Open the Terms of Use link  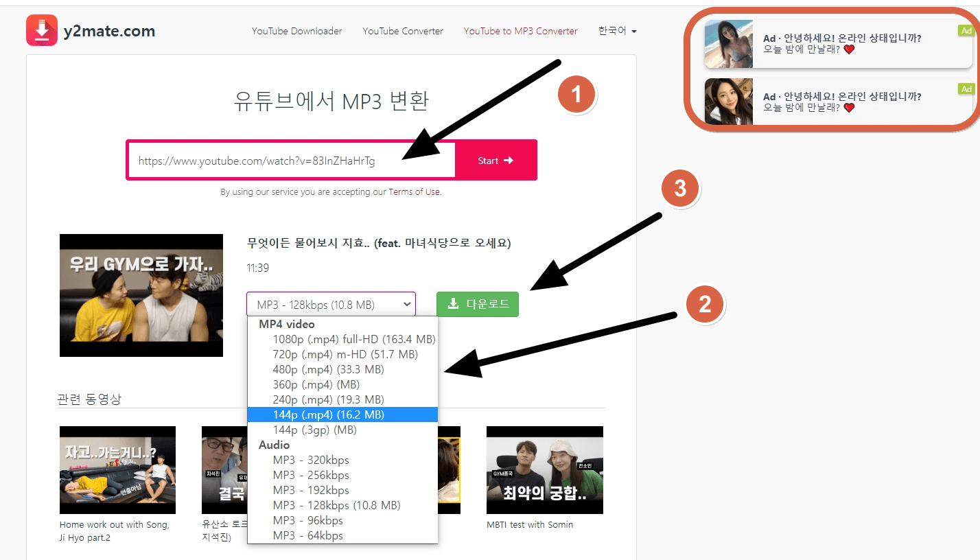click(x=415, y=192)
